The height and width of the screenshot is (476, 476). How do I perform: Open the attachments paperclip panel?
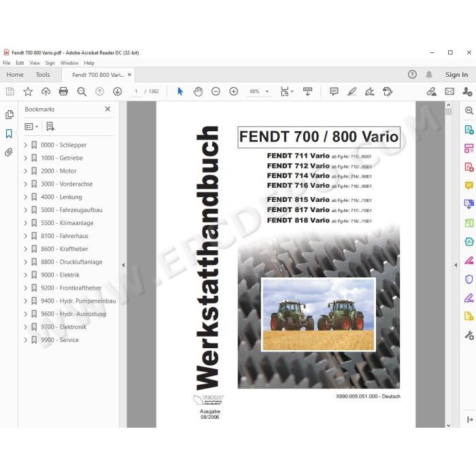coord(9,152)
